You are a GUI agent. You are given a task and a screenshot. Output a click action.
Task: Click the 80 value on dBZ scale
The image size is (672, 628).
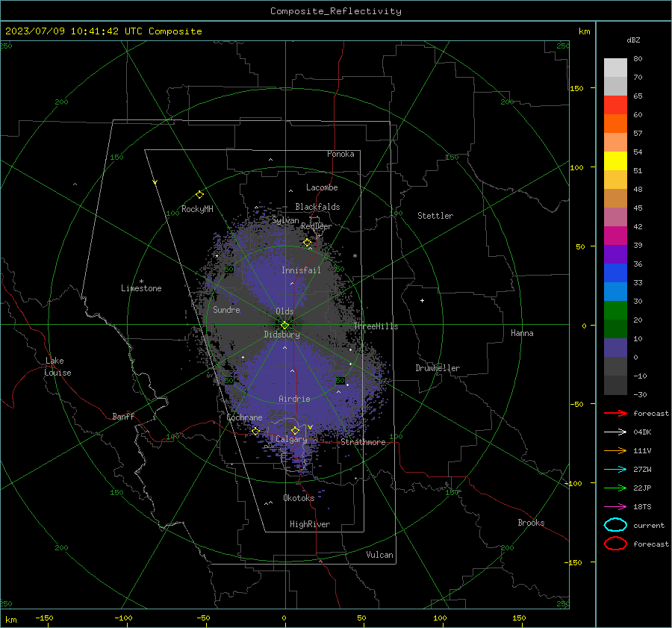(638, 59)
